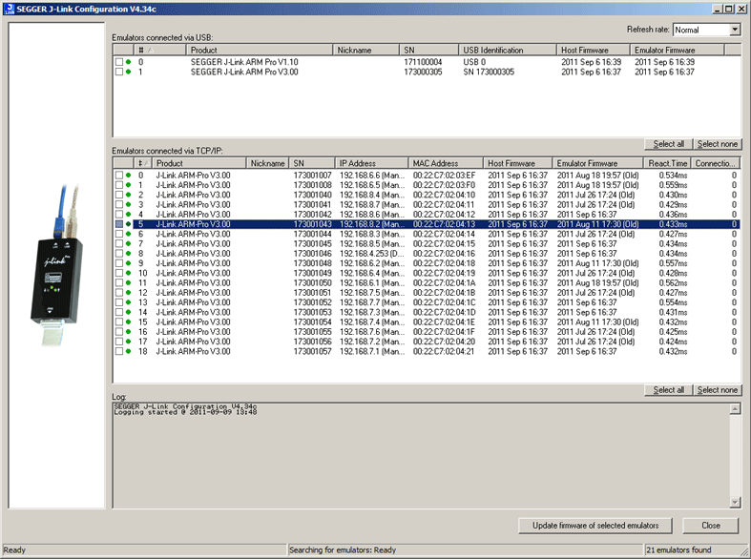Click IP address 192.168.8.6
The width and height of the screenshot is (751, 560).
click(371, 215)
